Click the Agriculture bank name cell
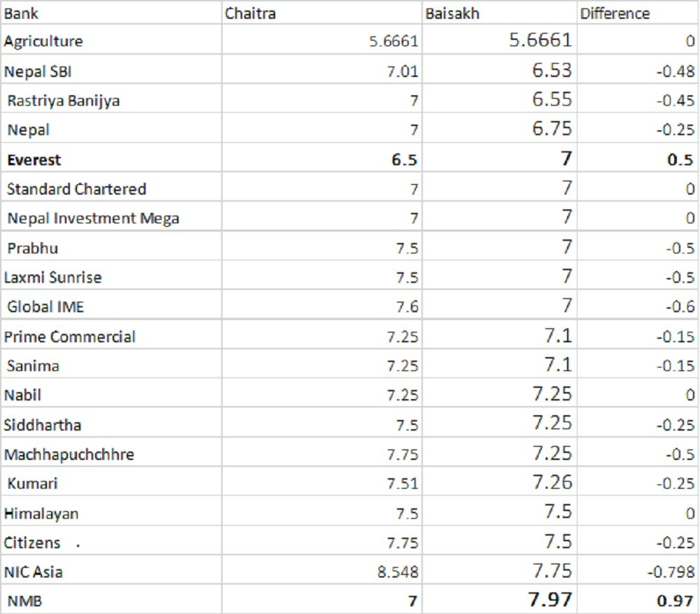700x614 pixels. [111, 40]
